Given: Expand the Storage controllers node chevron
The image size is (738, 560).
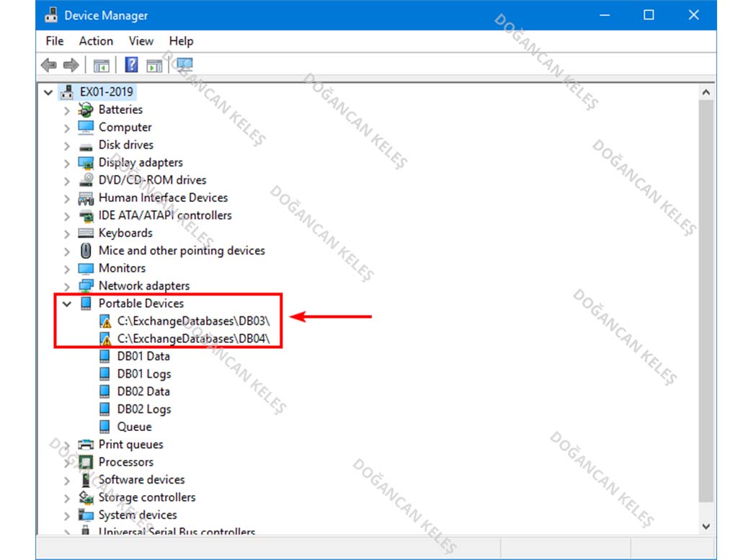Looking at the screenshot, I should pyautogui.click(x=67, y=498).
